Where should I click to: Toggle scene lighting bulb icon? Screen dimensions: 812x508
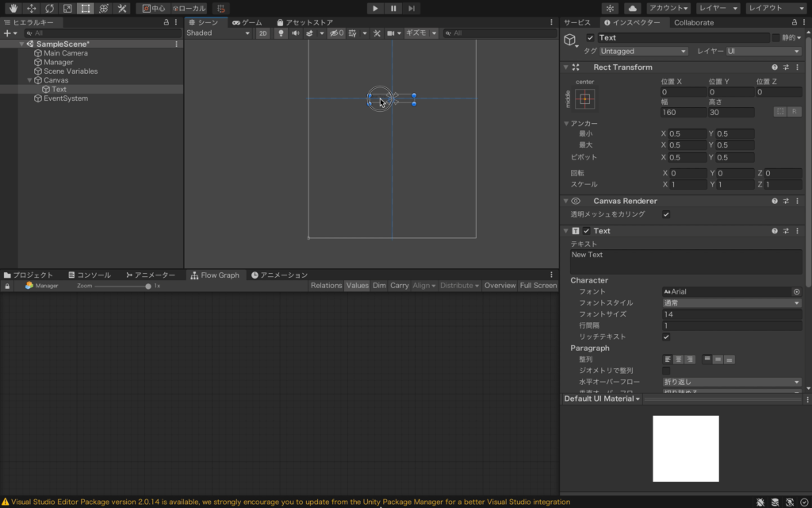tap(281, 33)
